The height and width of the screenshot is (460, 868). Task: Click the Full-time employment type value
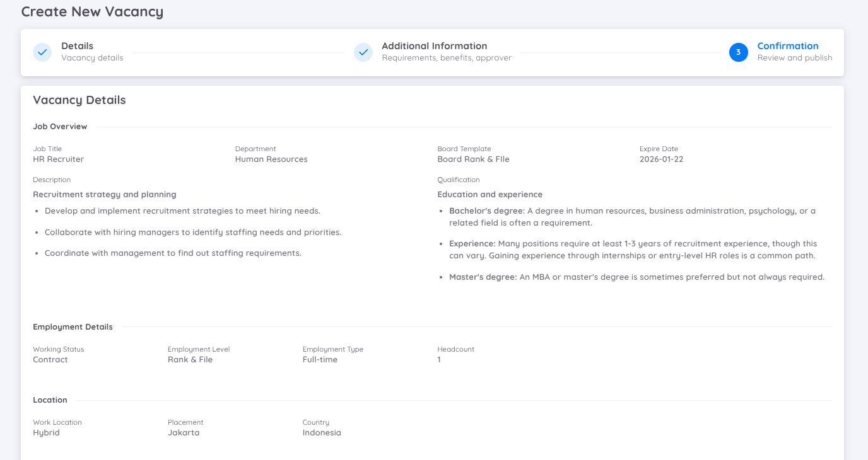click(320, 360)
